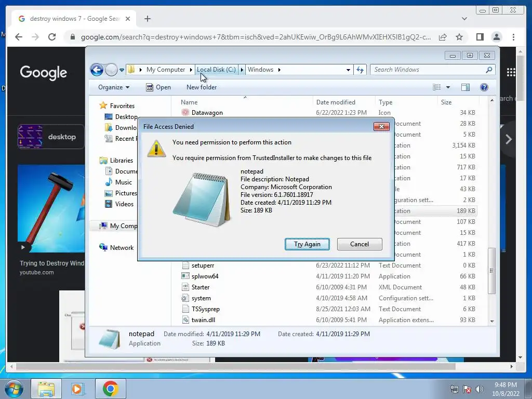Viewport: 532px width, 399px height.
Task: Click Explorer vertical scrollbar thumb
Action: [x=491, y=270]
